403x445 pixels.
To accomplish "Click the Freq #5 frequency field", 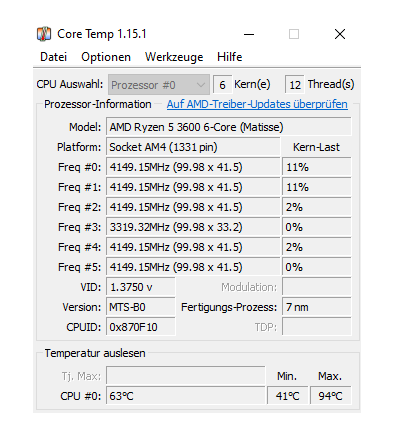I will tap(193, 267).
